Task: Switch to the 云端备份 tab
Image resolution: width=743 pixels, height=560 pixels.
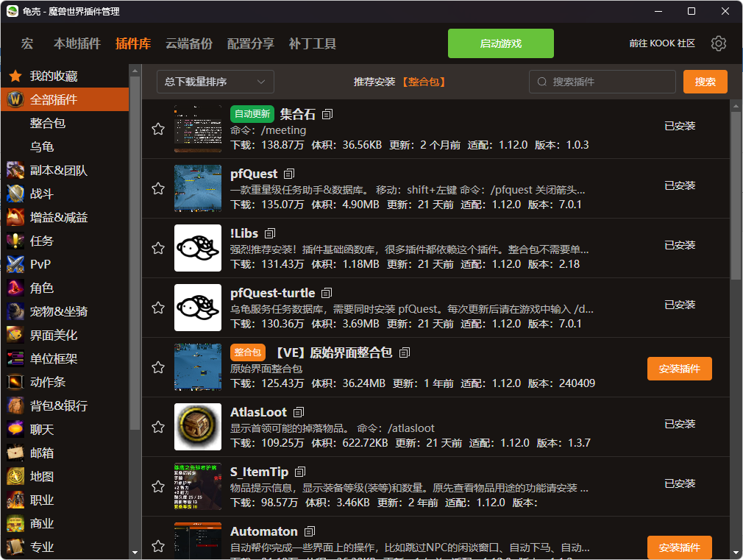Action: click(189, 43)
